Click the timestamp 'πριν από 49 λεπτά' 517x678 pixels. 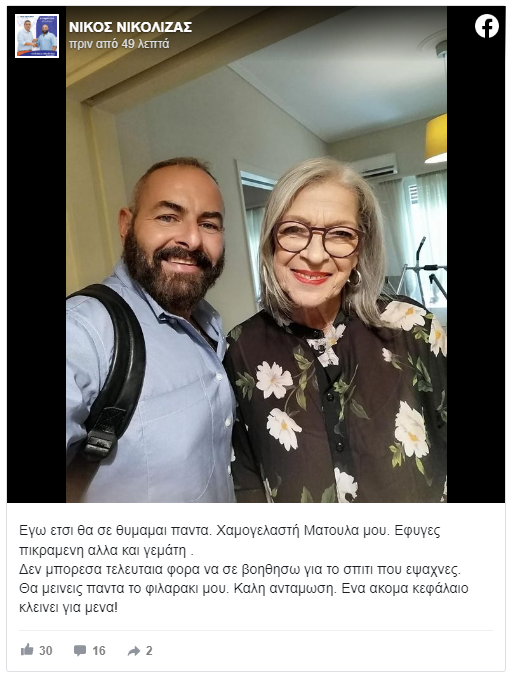coord(119,44)
